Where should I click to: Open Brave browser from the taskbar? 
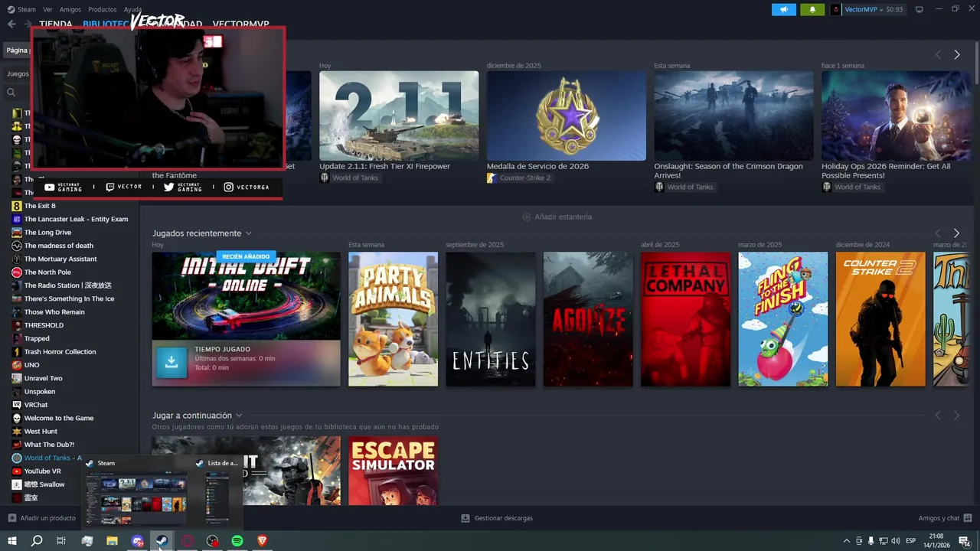(263, 541)
